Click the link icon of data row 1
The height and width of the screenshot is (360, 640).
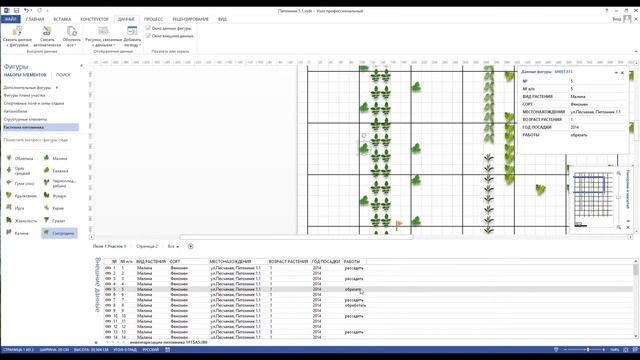[x=108, y=268]
